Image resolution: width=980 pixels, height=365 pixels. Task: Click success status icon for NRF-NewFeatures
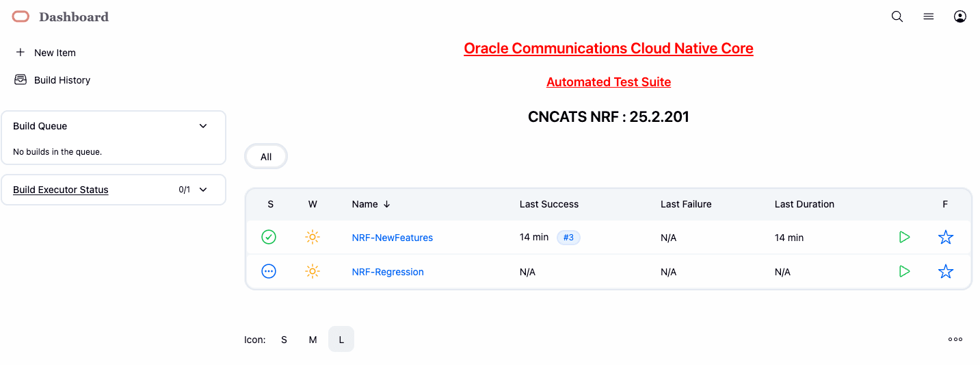pos(269,237)
